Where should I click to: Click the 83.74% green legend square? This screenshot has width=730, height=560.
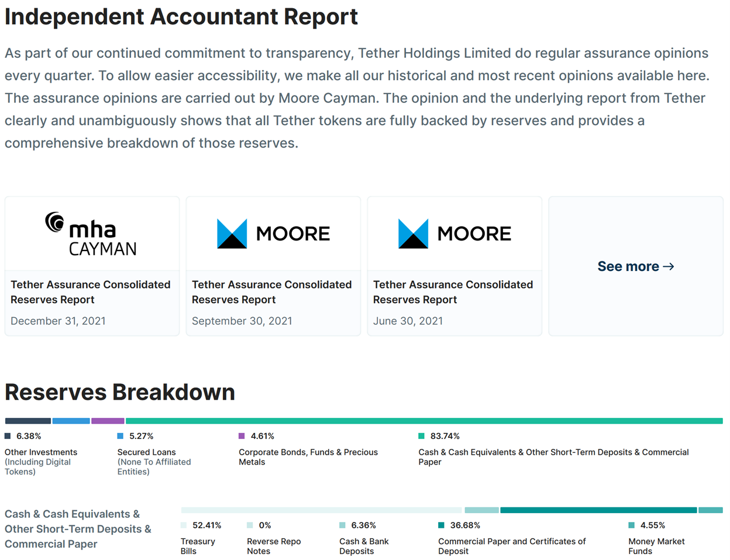point(422,436)
